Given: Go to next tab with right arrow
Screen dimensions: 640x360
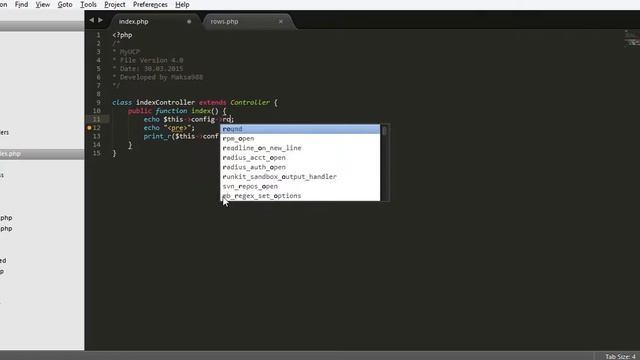Looking at the screenshot, I should click(x=100, y=20).
